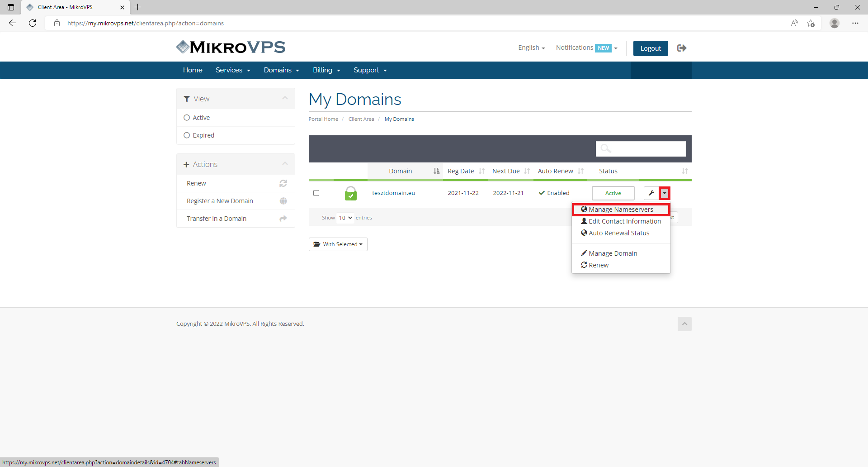Open the English language dropdown

(532, 48)
